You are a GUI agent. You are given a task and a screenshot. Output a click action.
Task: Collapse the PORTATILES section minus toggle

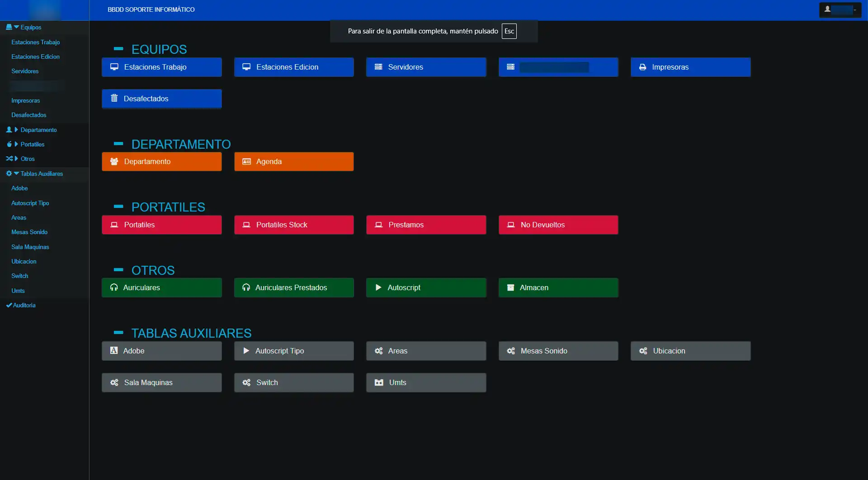tap(118, 207)
